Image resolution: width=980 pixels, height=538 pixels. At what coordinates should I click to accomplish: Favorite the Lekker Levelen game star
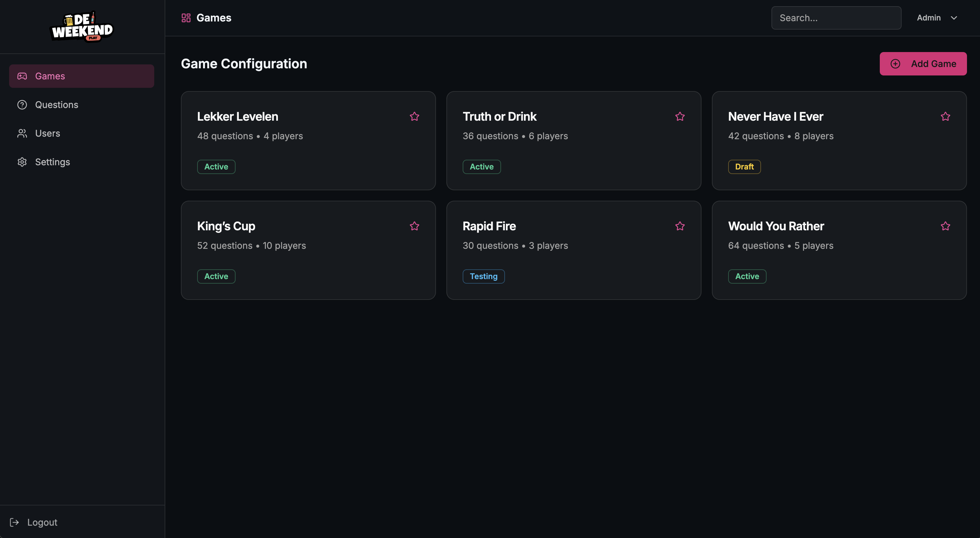tap(414, 116)
